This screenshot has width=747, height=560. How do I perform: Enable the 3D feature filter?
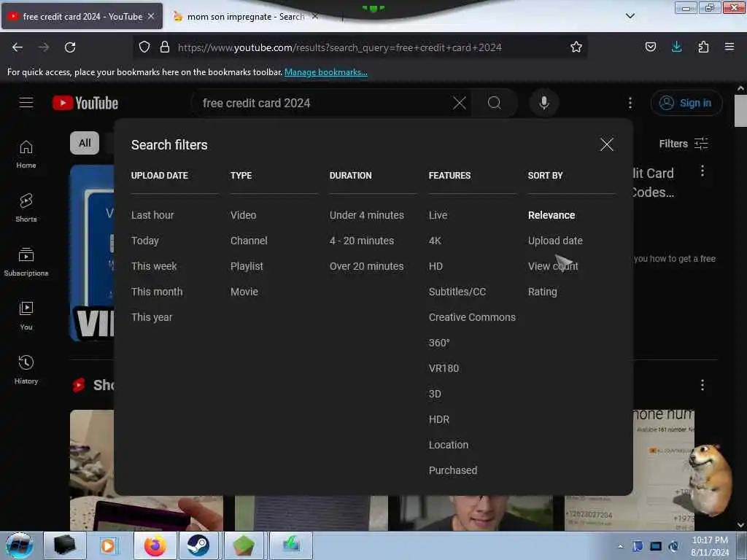point(435,394)
